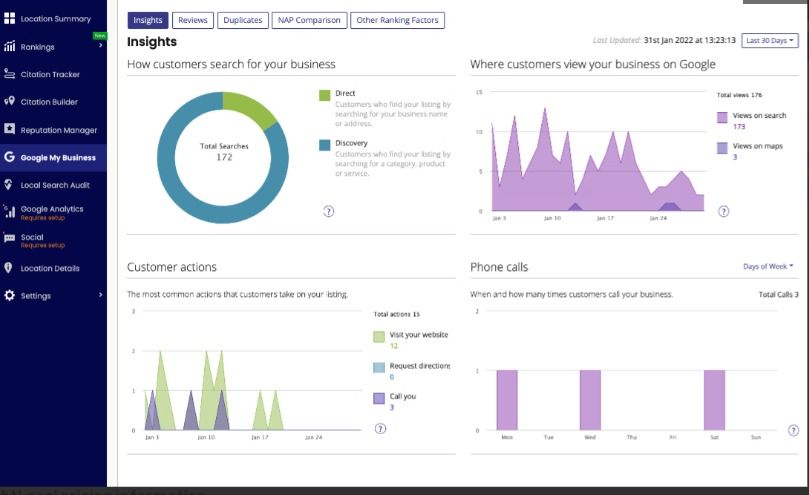Click the Mon phone calls bar
Image resolution: width=809 pixels, height=495 pixels.
coord(507,400)
